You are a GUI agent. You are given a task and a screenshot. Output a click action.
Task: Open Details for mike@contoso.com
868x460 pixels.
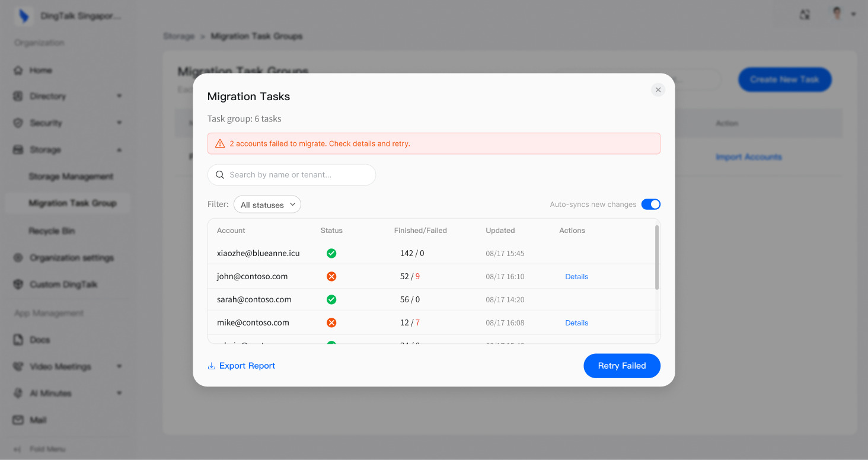click(577, 323)
